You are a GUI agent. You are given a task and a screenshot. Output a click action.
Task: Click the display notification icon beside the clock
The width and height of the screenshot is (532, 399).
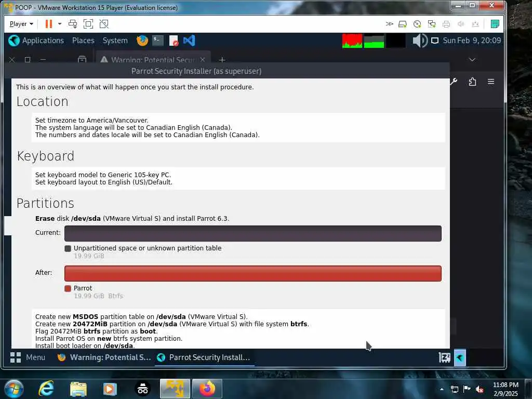435,41
